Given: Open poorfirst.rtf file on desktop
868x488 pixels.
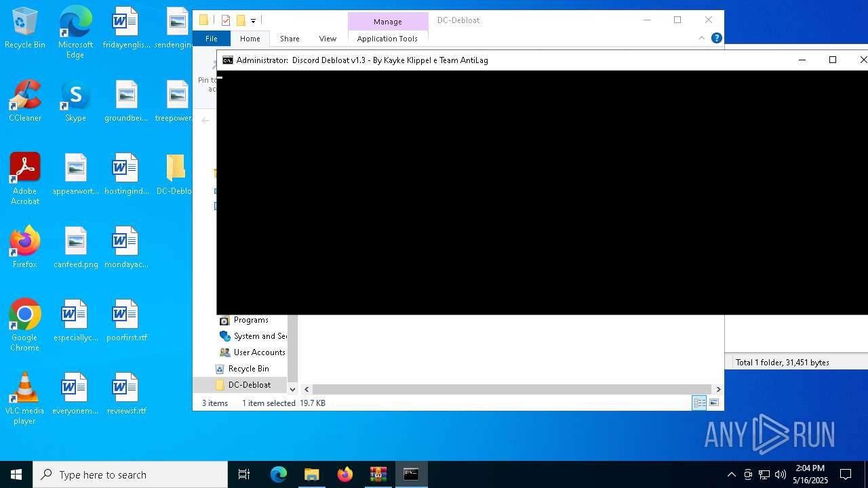Looking at the screenshot, I should 126,321.
